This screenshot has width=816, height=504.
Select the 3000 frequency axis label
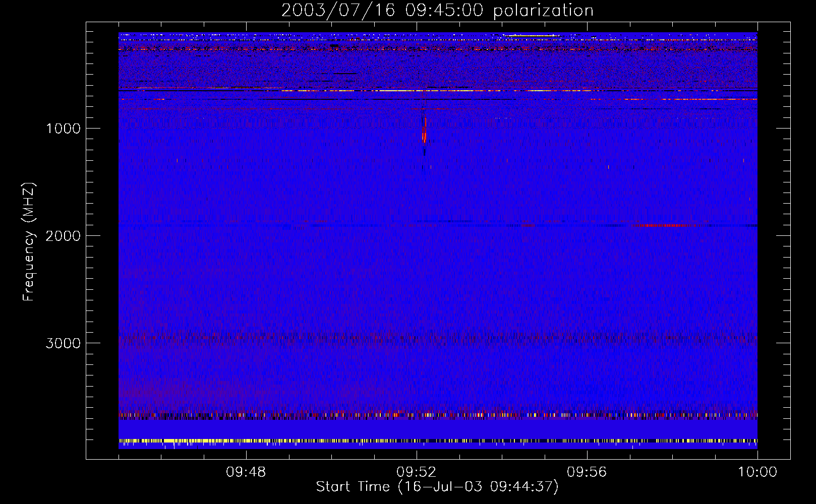[x=63, y=343]
